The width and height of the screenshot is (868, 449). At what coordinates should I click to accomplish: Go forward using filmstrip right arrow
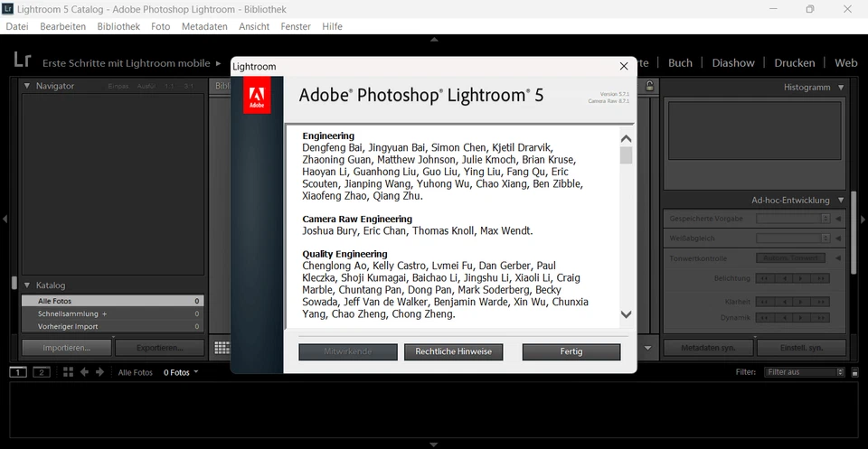(x=99, y=372)
